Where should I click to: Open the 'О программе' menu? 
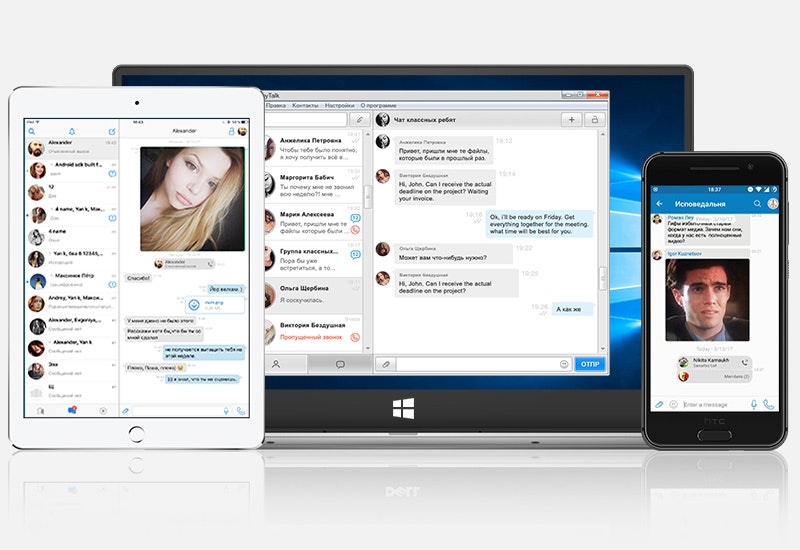[x=379, y=105]
